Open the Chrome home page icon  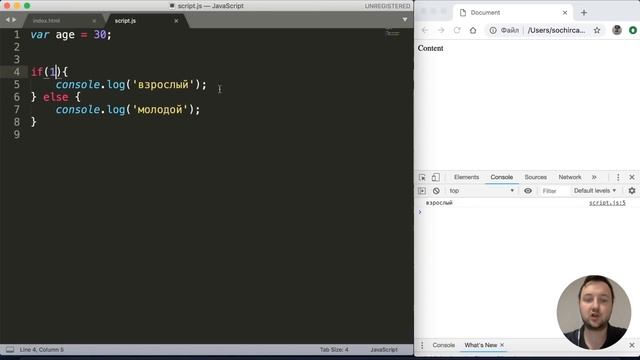pyautogui.click(x=473, y=30)
